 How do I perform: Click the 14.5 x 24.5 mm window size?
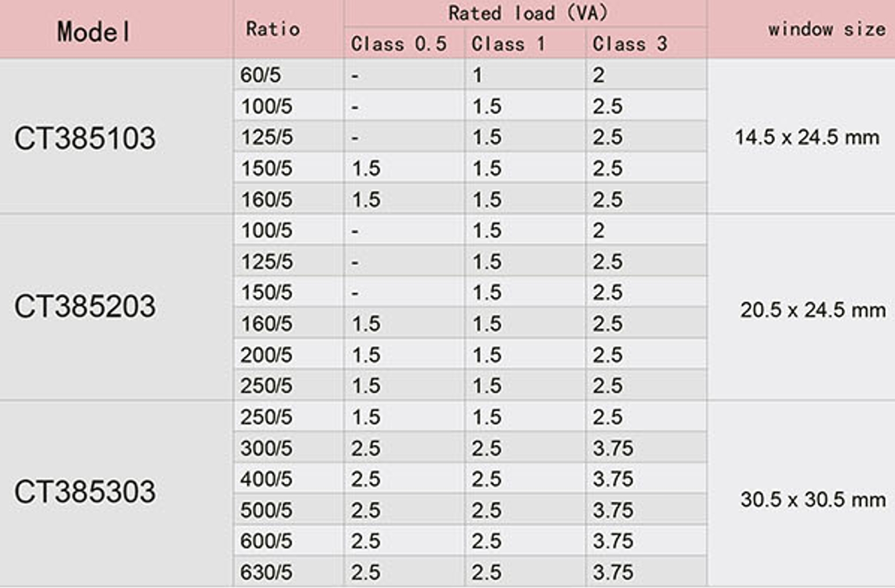click(x=807, y=138)
